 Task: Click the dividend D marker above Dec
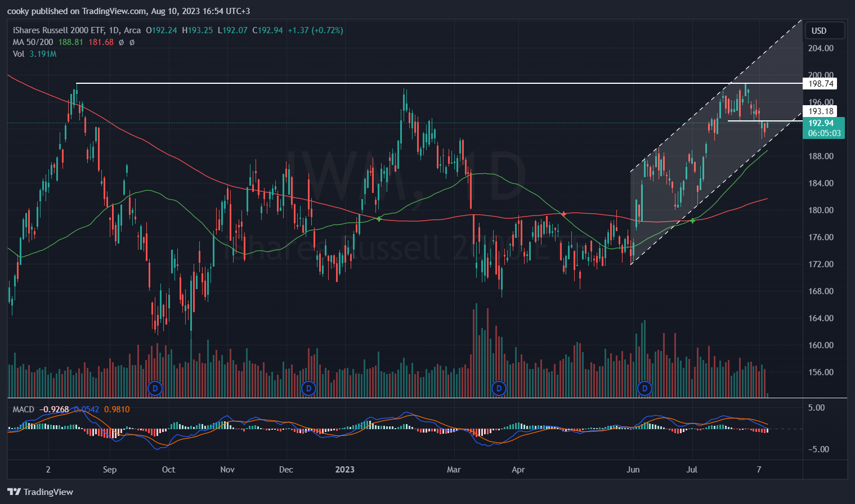pyautogui.click(x=308, y=388)
